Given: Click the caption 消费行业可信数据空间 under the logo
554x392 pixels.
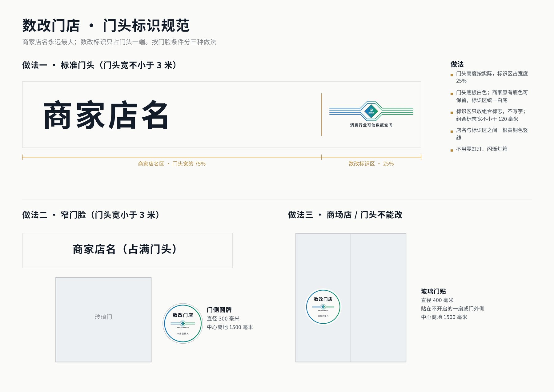Looking at the screenshot, I should (x=371, y=125).
